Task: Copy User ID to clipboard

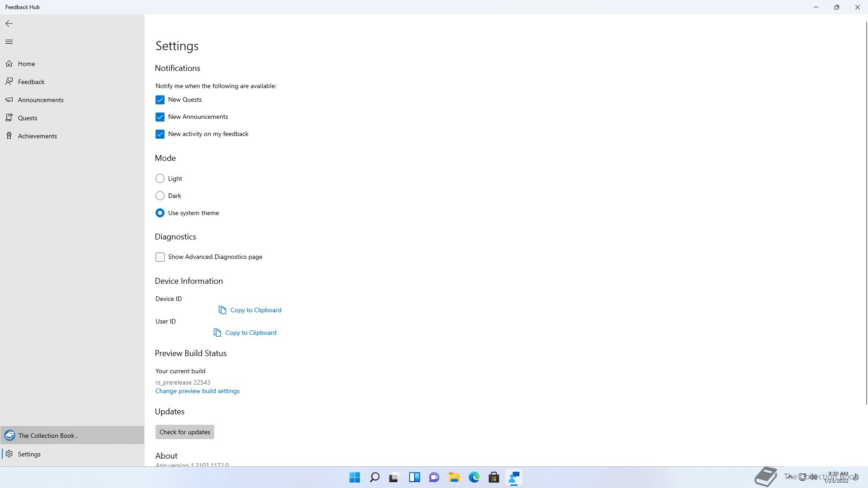Action: [x=245, y=333]
